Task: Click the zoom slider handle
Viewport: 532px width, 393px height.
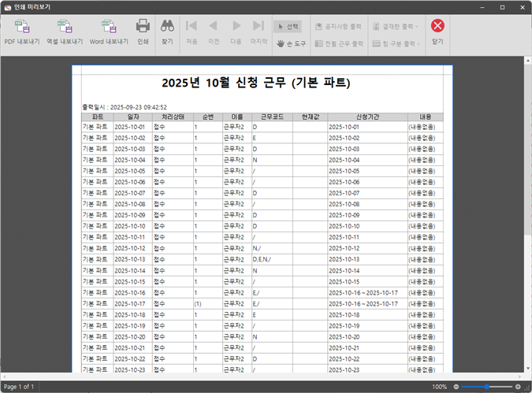Action: [487, 387]
